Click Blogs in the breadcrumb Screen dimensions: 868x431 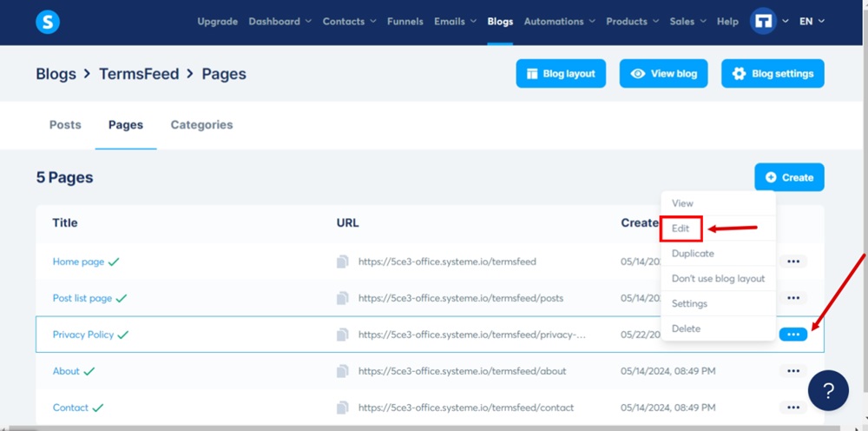click(56, 74)
